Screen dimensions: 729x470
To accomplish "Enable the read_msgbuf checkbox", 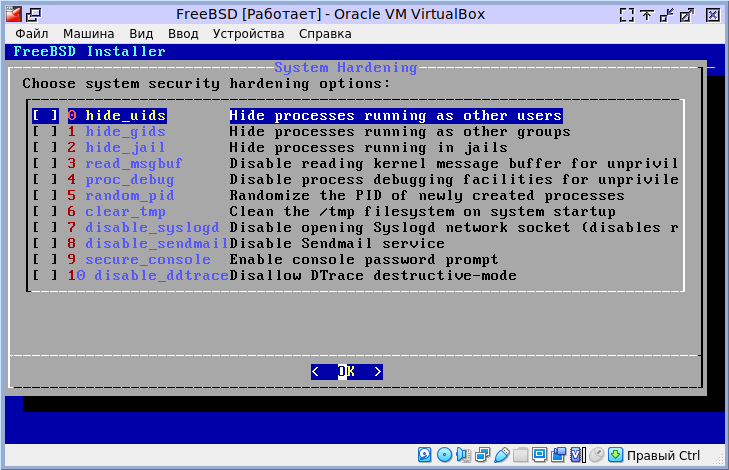I will (x=45, y=164).
